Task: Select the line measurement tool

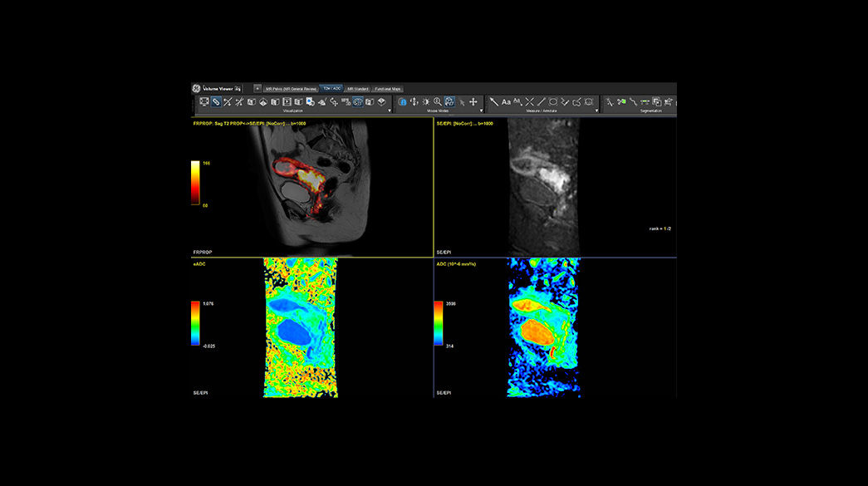Action: point(540,102)
